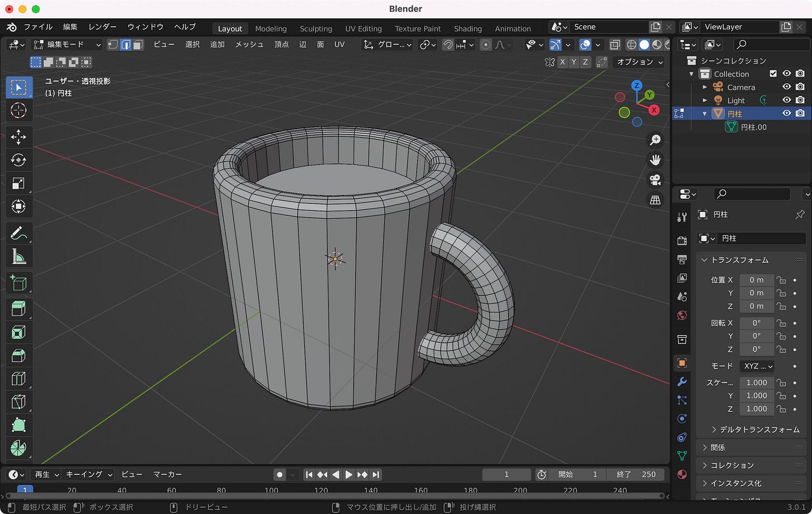Select the Loop Cut tool

[18, 379]
